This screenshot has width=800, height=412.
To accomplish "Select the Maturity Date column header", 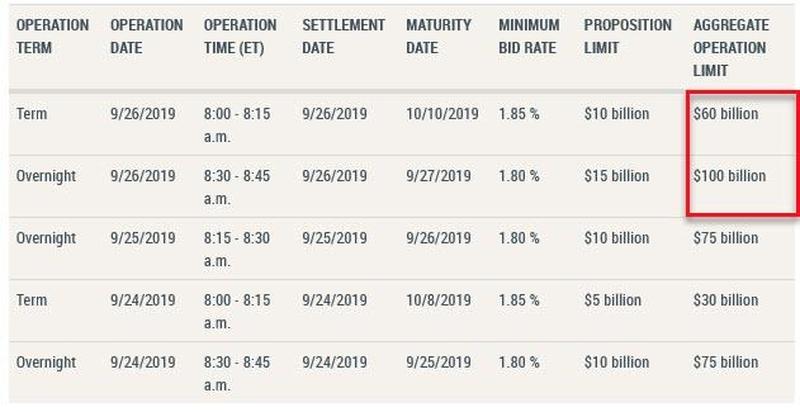I will pos(439,36).
